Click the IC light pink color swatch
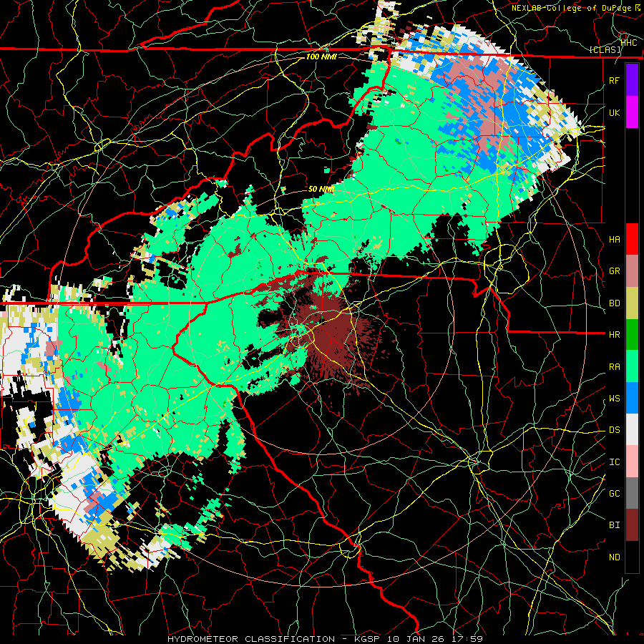This screenshot has height=644, width=644. [632, 462]
